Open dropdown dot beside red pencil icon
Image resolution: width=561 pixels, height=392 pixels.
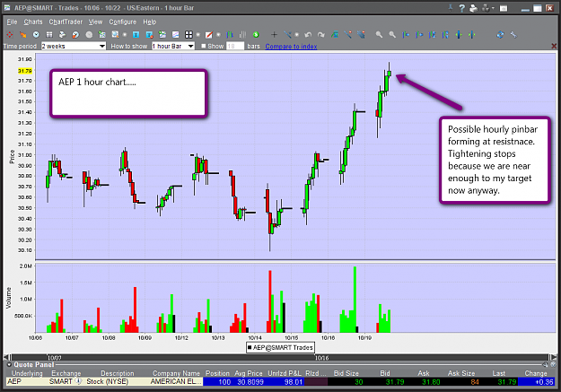click(218, 35)
